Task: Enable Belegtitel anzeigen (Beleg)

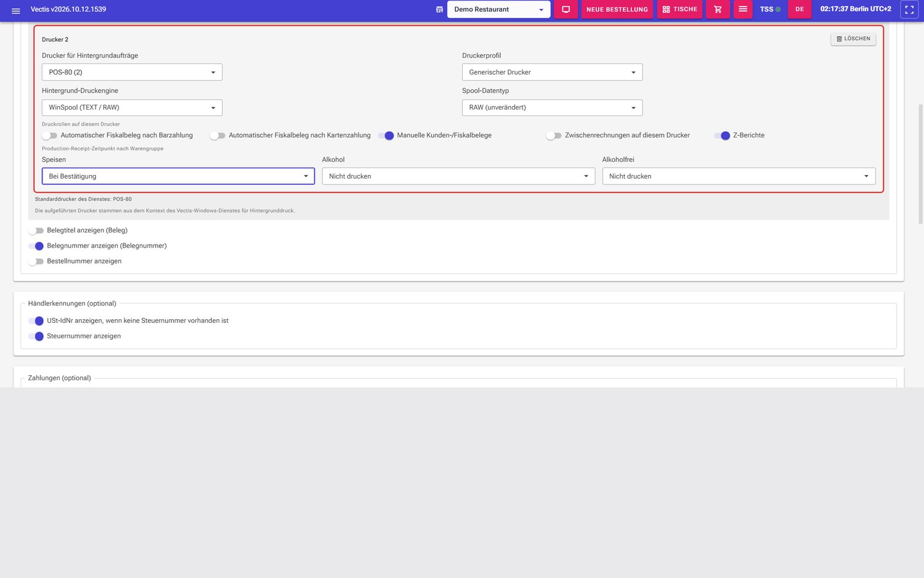Action: (x=36, y=230)
